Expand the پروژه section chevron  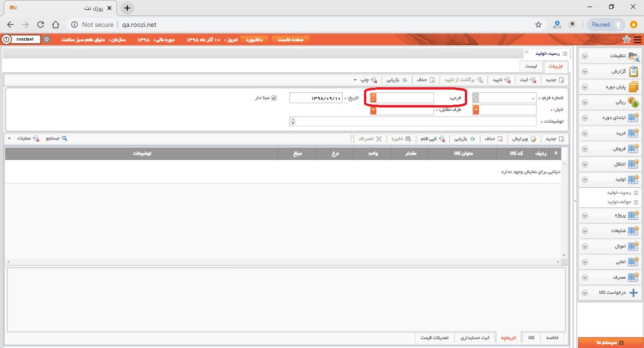point(585,215)
